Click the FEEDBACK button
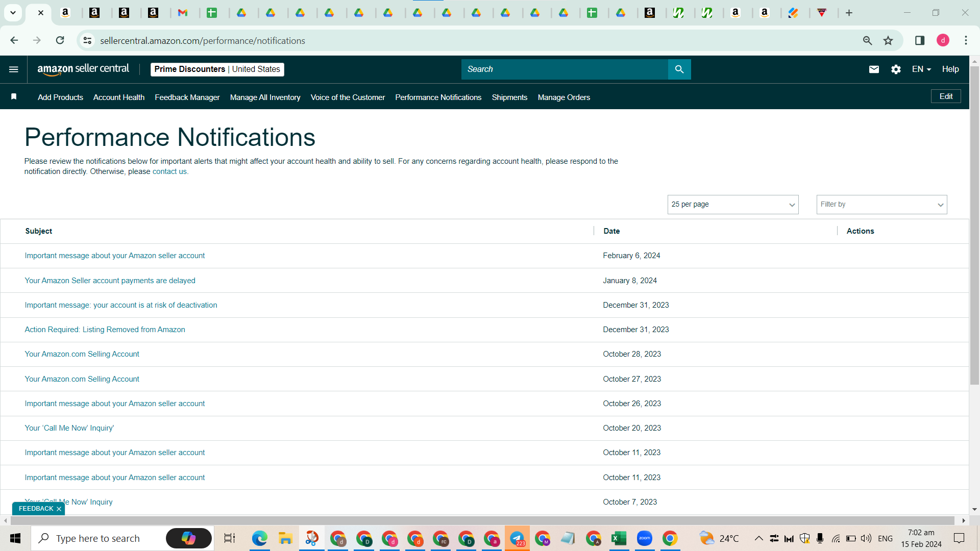Image resolution: width=980 pixels, height=551 pixels. (36, 509)
